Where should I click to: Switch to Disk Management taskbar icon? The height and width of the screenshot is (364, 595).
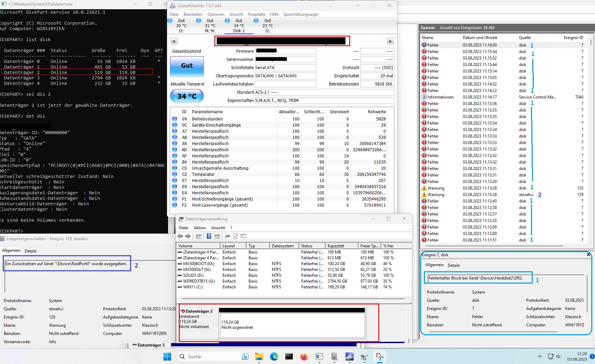tap(364, 356)
